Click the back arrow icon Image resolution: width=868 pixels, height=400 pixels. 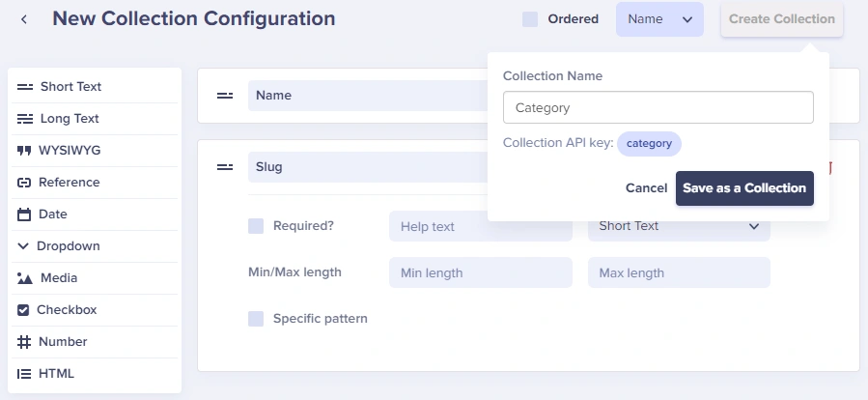pos(24,19)
